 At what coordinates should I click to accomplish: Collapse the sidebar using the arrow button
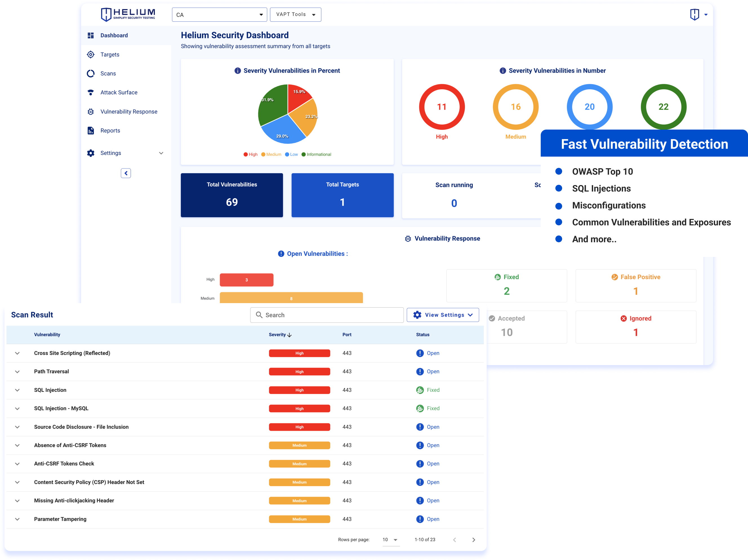(126, 173)
